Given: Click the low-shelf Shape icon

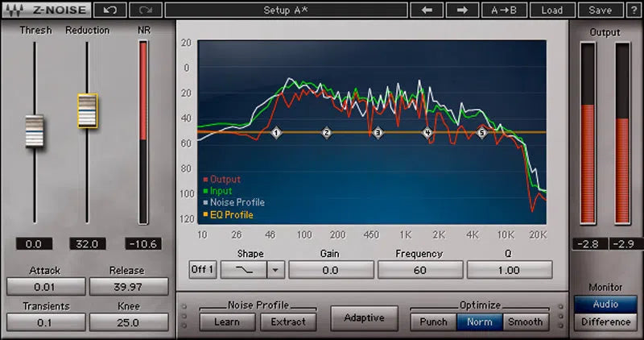Looking at the screenshot, I should pyautogui.click(x=243, y=271).
